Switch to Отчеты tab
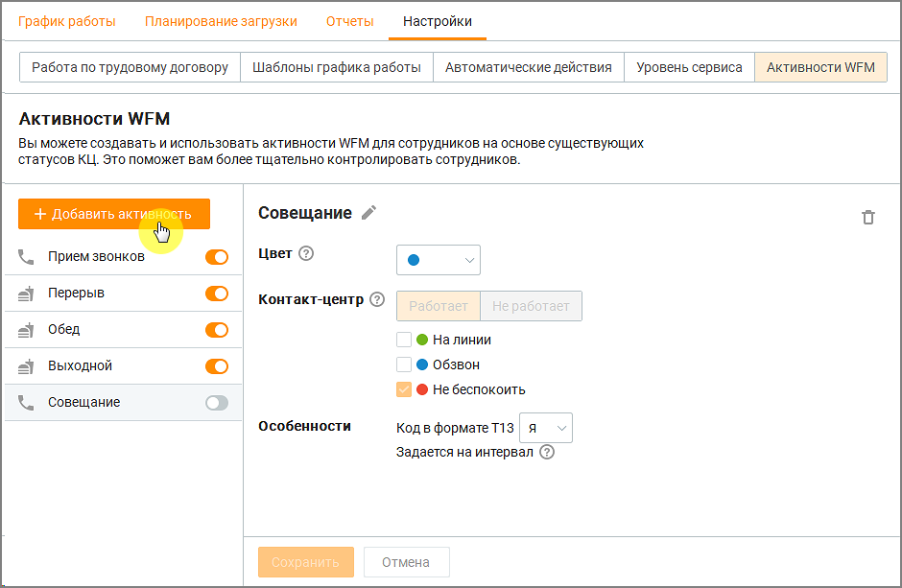This screenshot has height=588, width=902. point(349,21)
